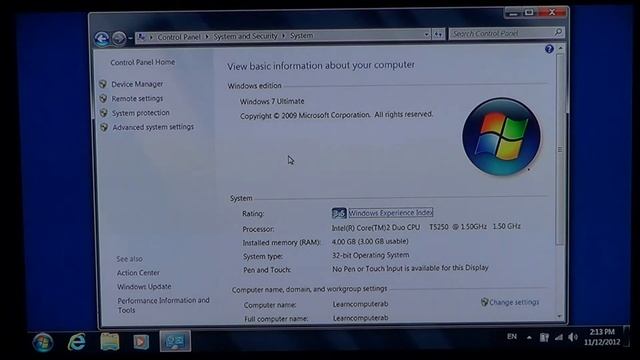Screen dimensions: 640x360
Task: Minimize the System window
Action: 513,13
